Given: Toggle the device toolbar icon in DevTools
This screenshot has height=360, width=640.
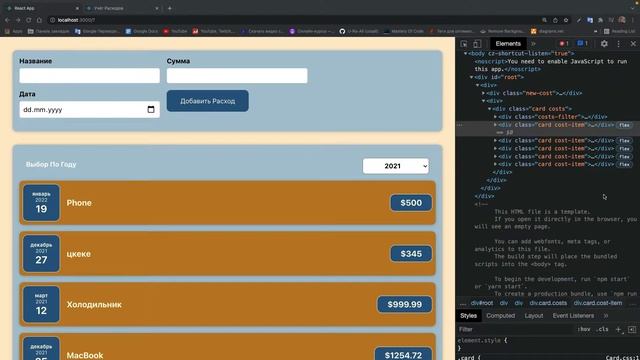Looking at the screenshot, I should point(477,44).
